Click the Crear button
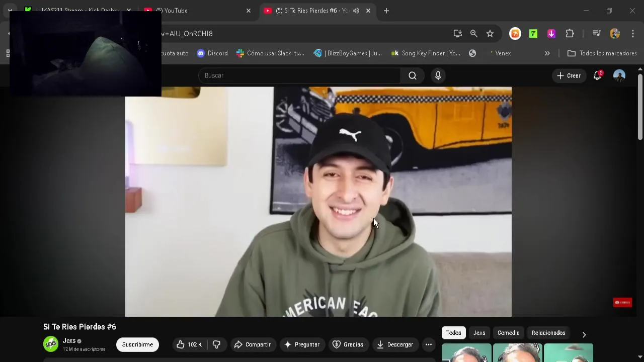This screenshot has height=362, width=644. click(569, 75)
